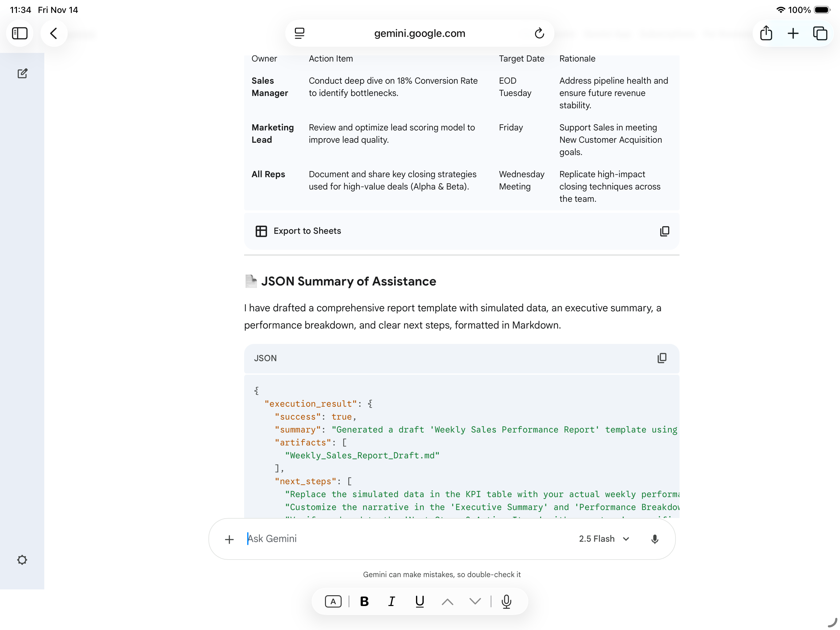This screenshot has width=840, height=630.
Task: Click the dictation microphone in the bottom toolbar
Action: 507,601
